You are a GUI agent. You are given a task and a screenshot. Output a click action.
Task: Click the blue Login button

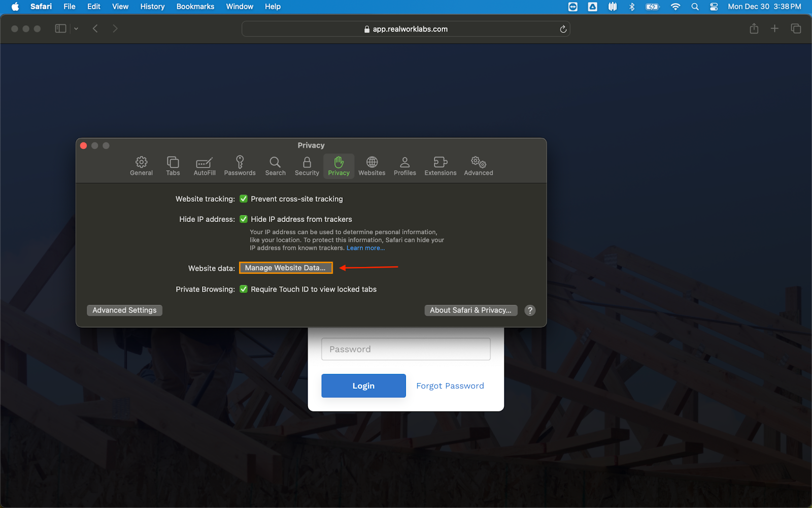pyautogui.click(x=363, y=386)
